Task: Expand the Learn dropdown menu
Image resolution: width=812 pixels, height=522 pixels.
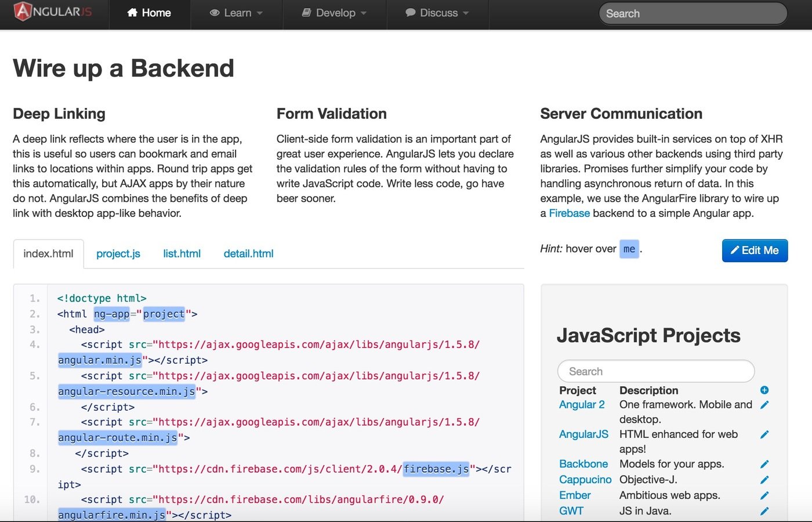Action: tap(236, 13)
